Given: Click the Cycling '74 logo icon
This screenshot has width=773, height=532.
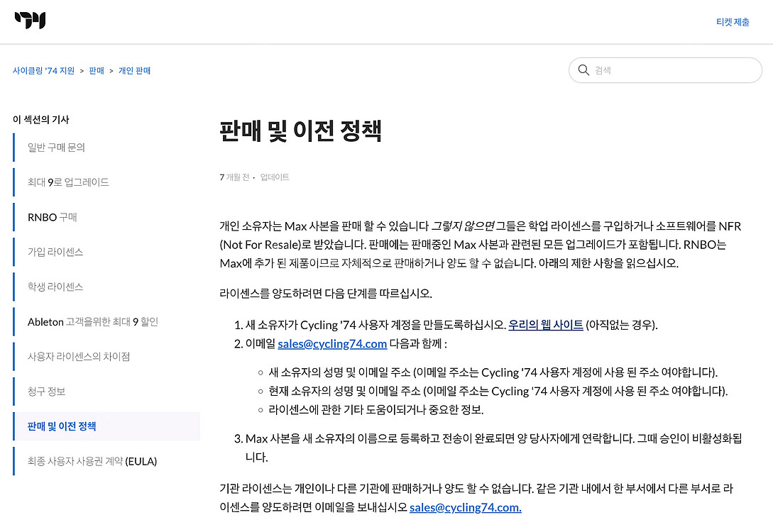Looking at the screenshot, I should point(30,20).
